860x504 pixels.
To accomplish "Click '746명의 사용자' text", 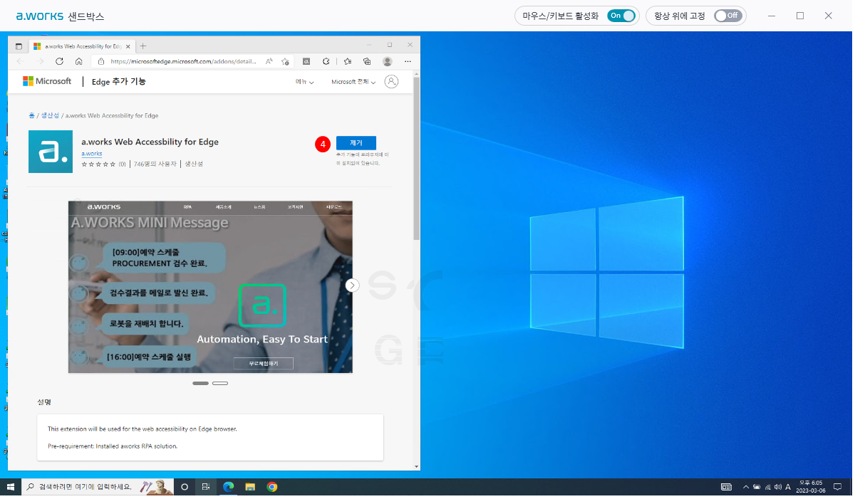I will [x=155, y=164].
